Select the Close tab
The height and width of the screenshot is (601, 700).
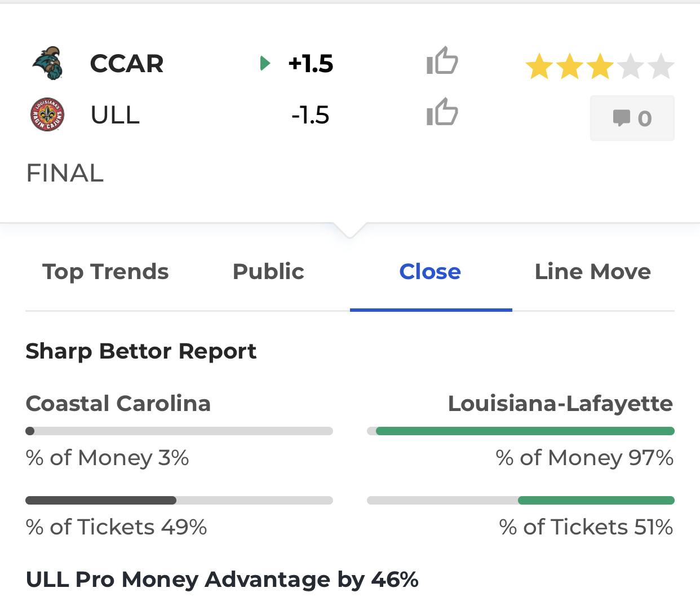[x=430, y=272]
